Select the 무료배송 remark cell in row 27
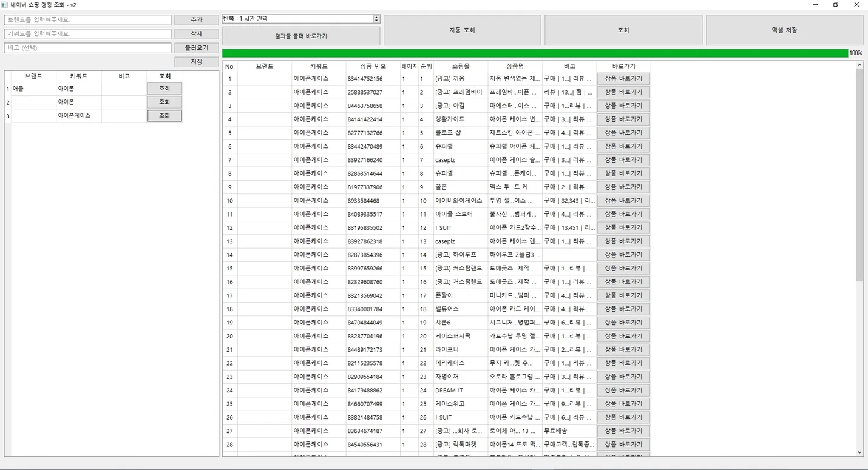Image resolution: width=868 pixels, height=470 pixels. coord(569,431)
